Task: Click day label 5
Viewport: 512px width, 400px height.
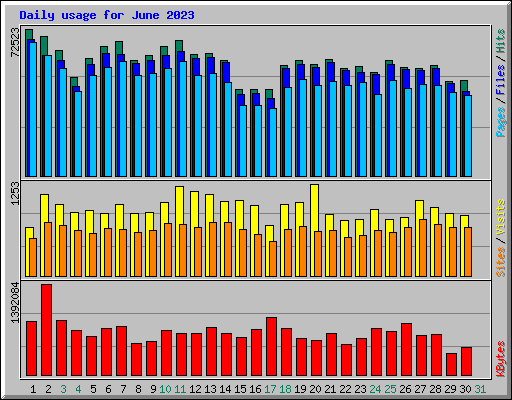Action: click(93, 389)
